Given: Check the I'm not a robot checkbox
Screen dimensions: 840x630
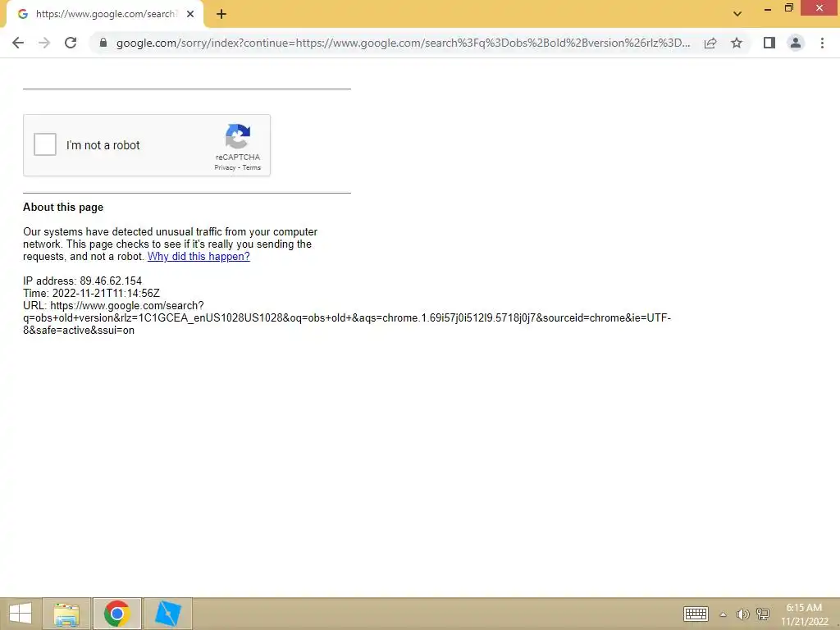Looking at the screenshot, I should pyautogui.click(x=45, y=144).
